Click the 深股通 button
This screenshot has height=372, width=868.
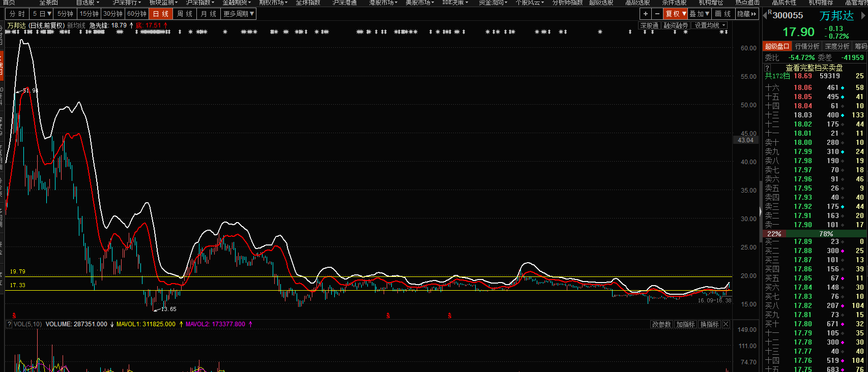point(649,25)
